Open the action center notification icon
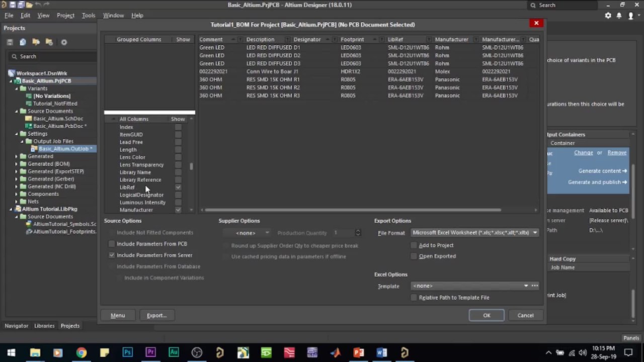 [629, 352]
